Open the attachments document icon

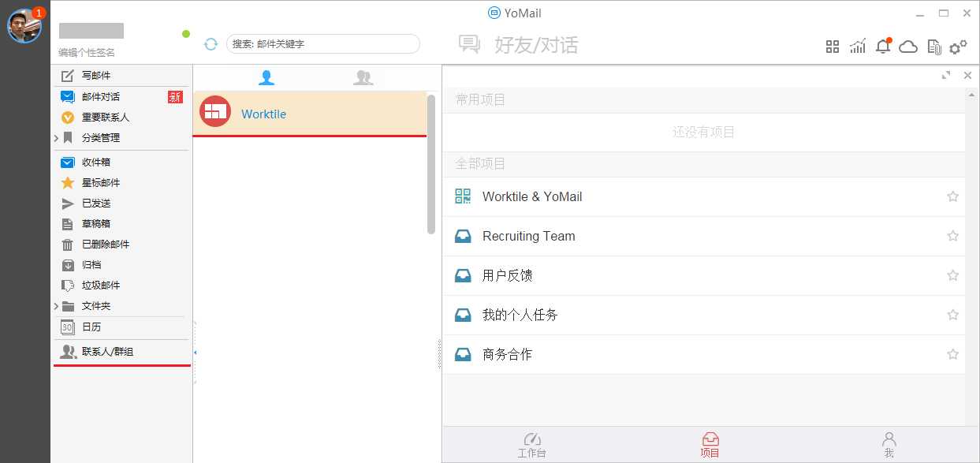point(934,47)
